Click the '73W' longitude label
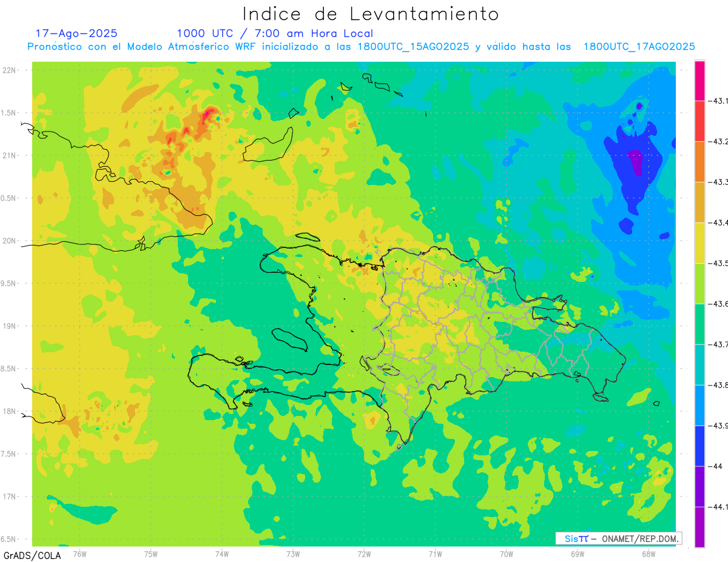Viewport: 728px width, 562px height. click(293, 554)
